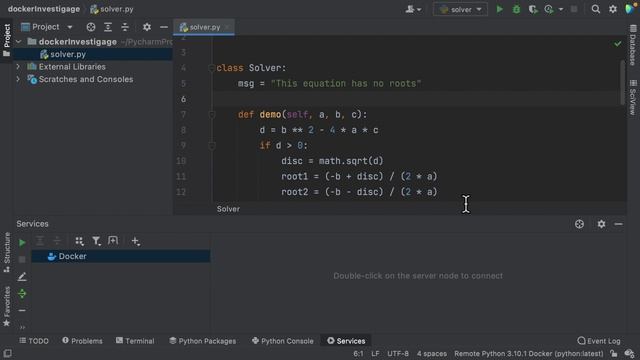Open the Favorites tool window
The width and height of the screenshot is (640, 360).
(7, 306)
